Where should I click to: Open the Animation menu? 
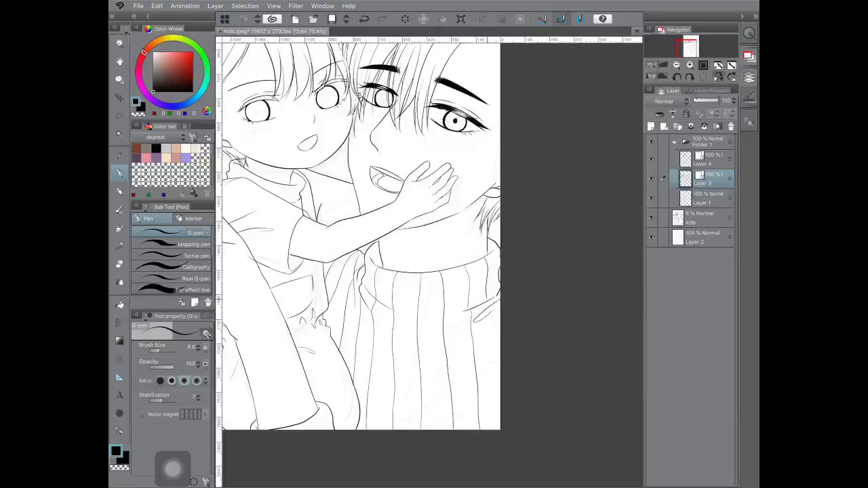click(185, 6)
